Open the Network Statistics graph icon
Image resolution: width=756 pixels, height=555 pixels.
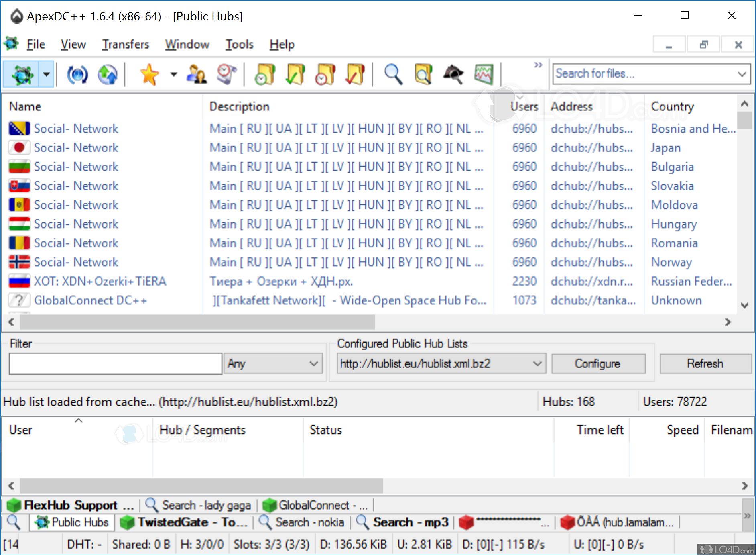pos(484,74)
